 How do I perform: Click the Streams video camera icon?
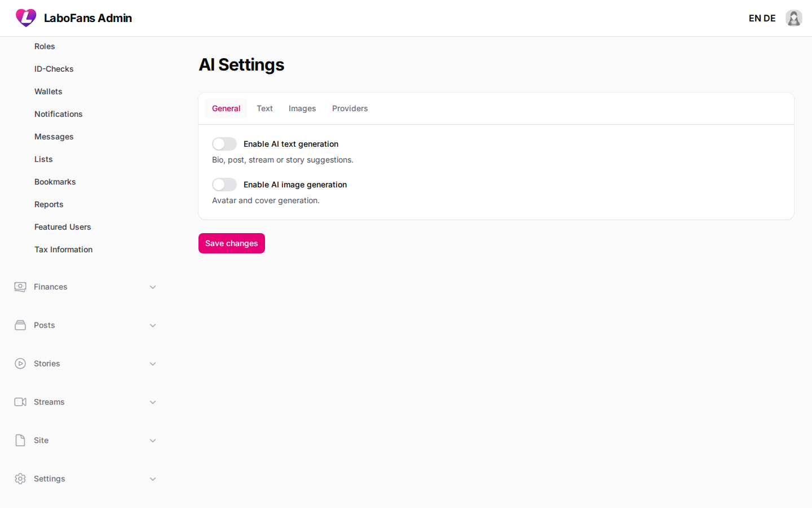click(20, 402)
